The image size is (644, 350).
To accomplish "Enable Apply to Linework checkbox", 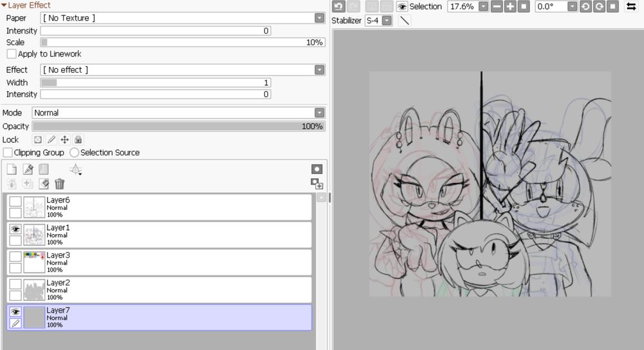I will pos(12,54).
